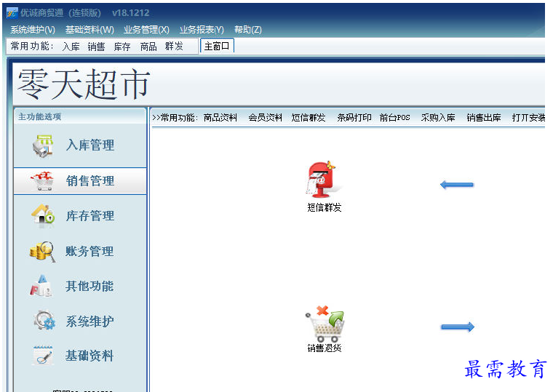Click 销售 in the top toolbar
Screen dimensions: 553x392
[96, 47]
